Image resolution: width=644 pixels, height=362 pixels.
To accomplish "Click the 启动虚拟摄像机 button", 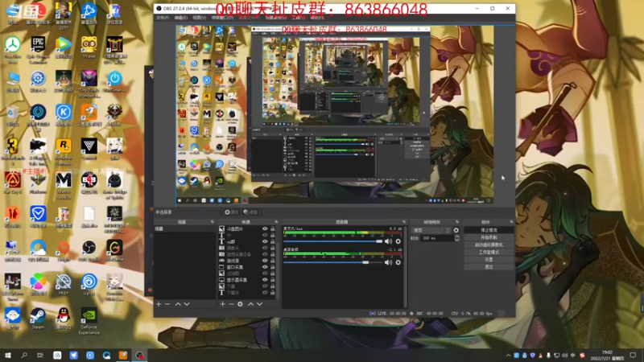I will click(x=489, y=245).
